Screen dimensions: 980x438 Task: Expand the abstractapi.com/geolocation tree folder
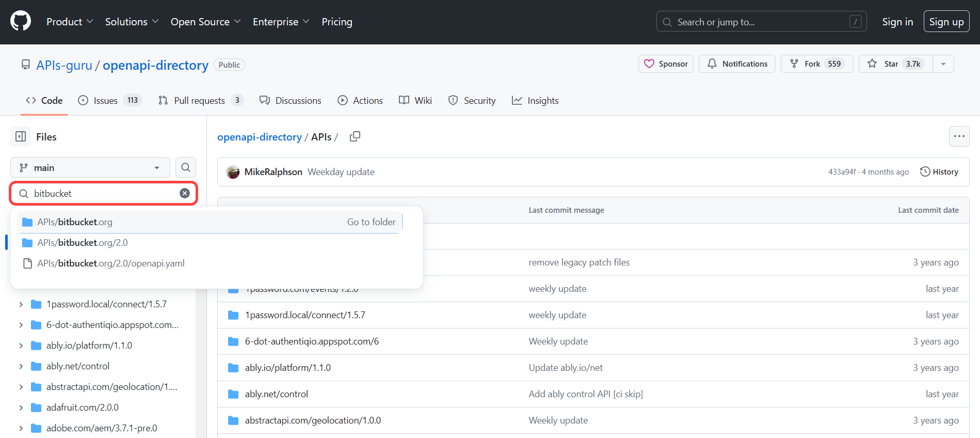click(x=21, y=387)
